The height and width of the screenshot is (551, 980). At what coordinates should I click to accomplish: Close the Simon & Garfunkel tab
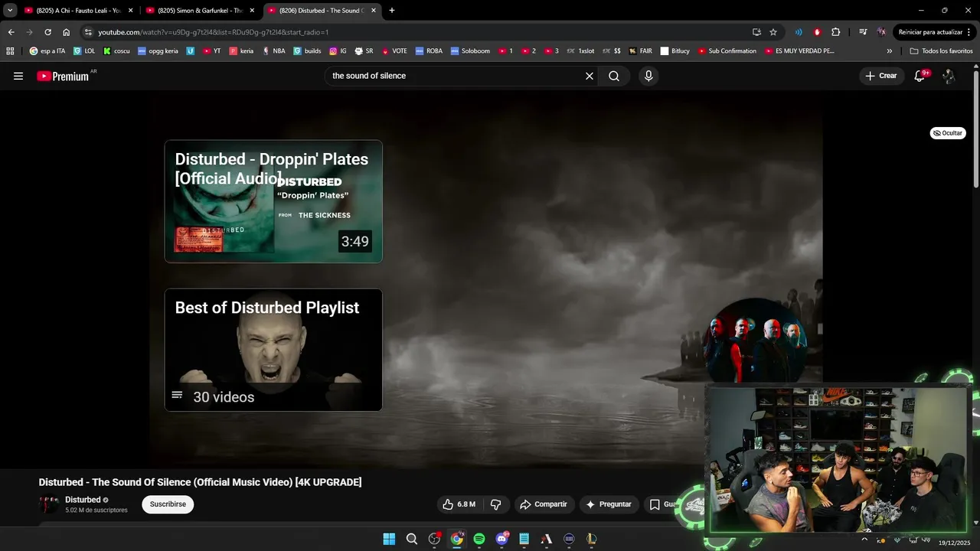click(252, 11)
